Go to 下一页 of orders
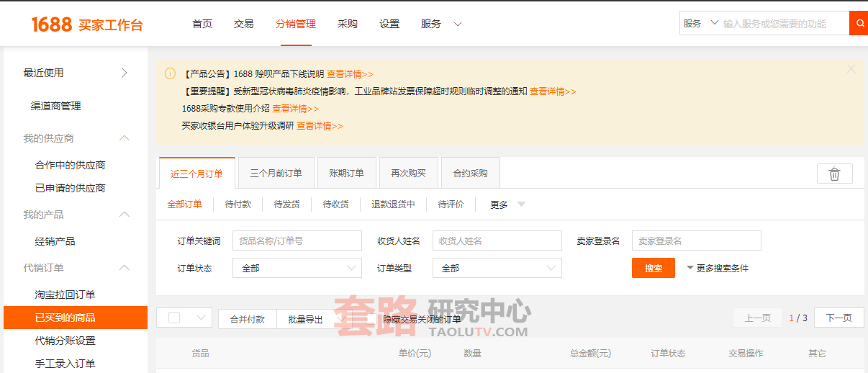Screen dimensions: 868x373 pyautogui.click(x=839, y=318)
